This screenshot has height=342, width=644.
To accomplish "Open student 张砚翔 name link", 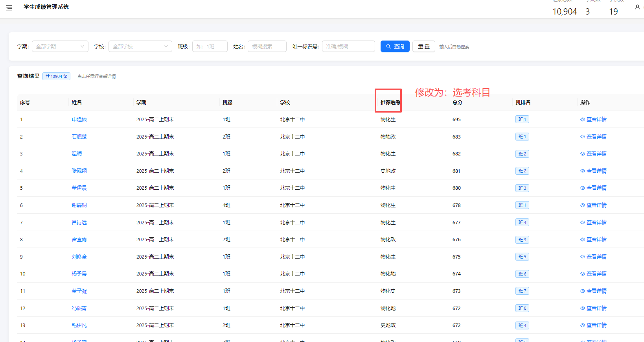I will coord(79,171).
